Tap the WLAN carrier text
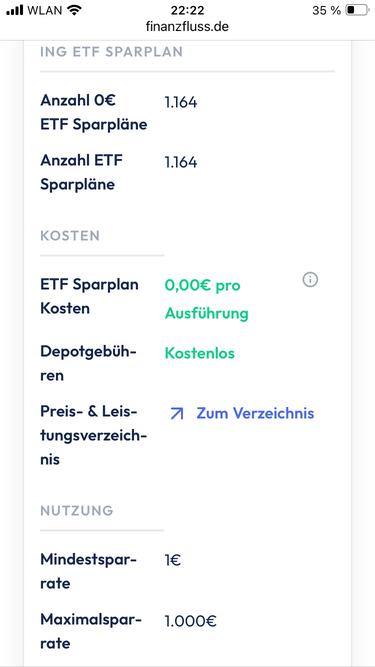The width and height of the screenshot is (375, 667). [45, 10]
